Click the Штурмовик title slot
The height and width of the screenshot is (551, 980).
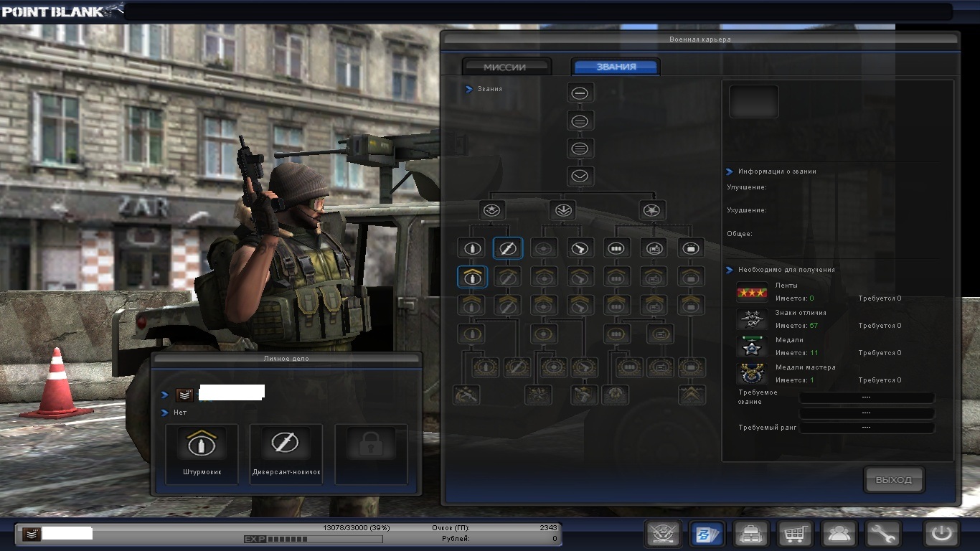(202, 453)
